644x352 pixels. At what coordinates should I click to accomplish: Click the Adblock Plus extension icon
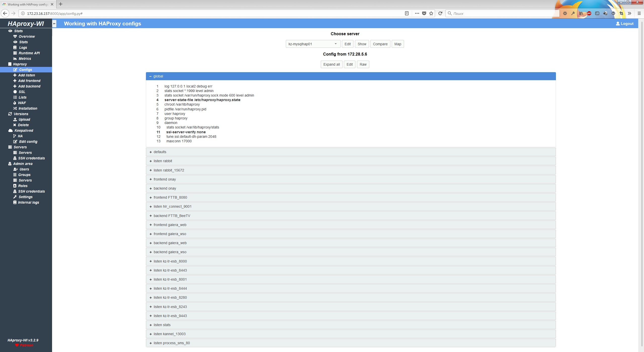(x=589, y=13)
